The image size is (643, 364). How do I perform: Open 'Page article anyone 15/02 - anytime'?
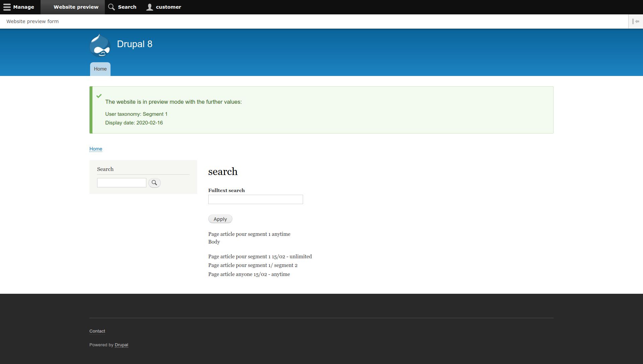point(249,274)
